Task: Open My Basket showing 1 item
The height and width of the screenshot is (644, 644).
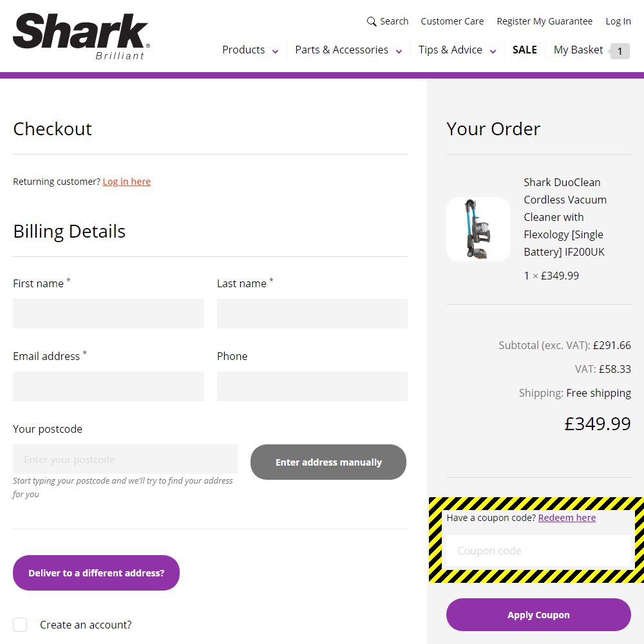Action: [578, 50]
